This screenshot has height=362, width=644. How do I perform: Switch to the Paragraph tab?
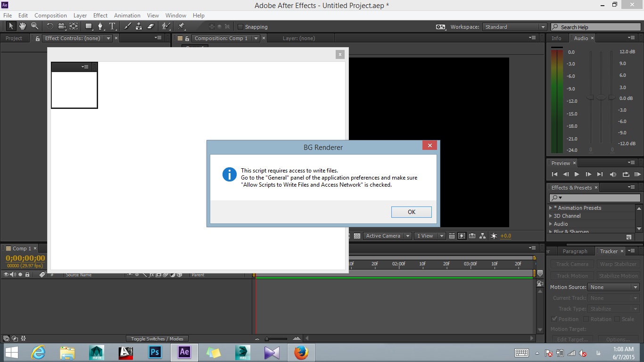coord(575,251)
